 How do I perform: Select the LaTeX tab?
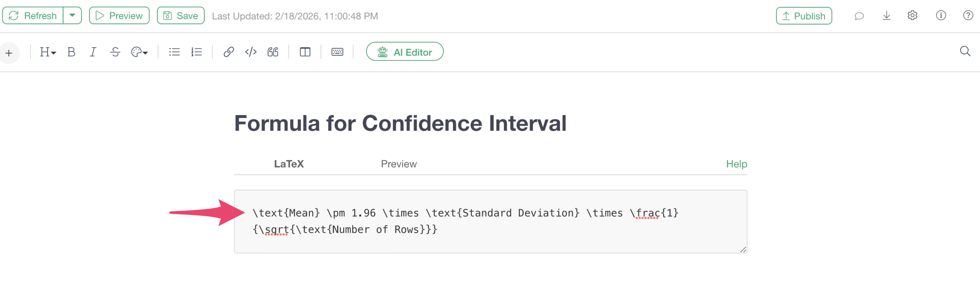pyautogui.click(x=289, y=164)
